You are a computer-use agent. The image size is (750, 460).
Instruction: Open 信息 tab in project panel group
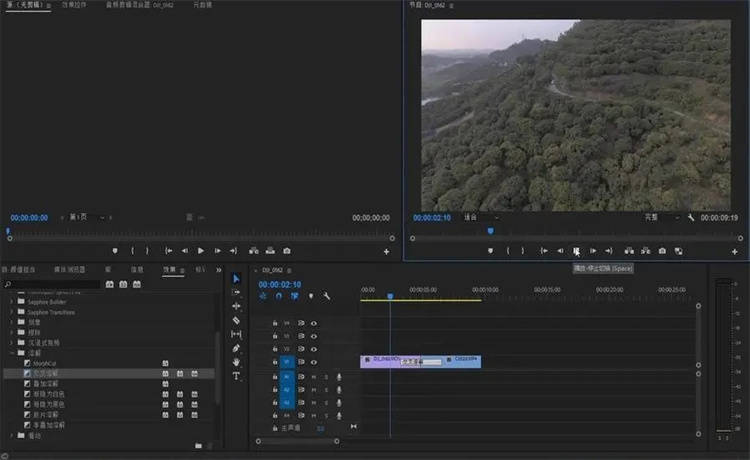pos(137,270)
